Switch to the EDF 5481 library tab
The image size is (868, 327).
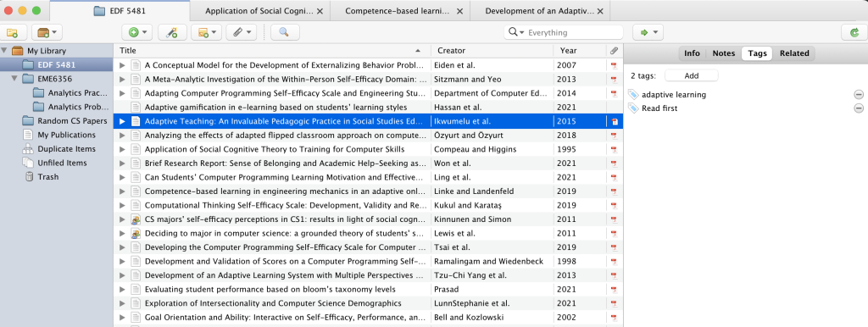click(120, 11)
